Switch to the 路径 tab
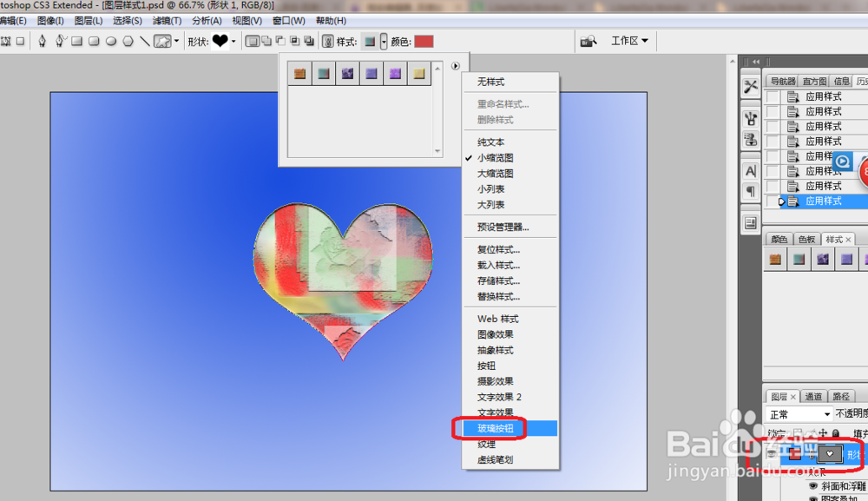The width and height of the screenshot is (868, 501). [841, 396]
